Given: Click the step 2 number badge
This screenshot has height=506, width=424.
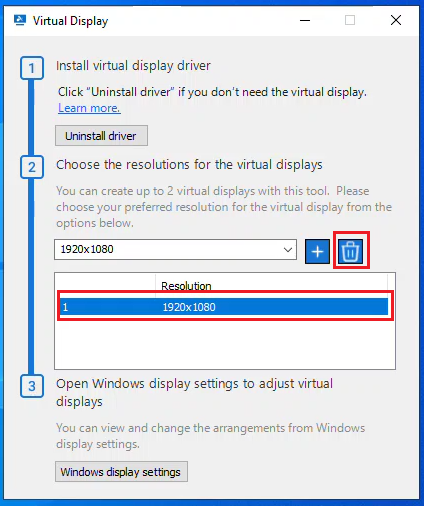Looking at the screenshot, I should coord(32,167).
